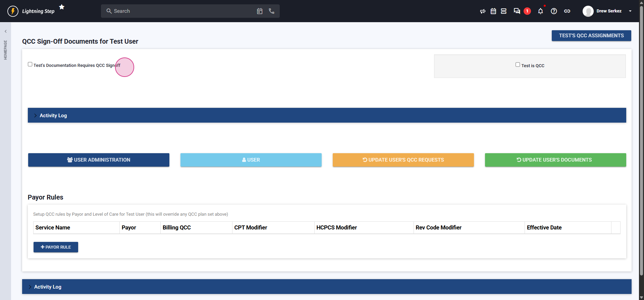Click the Test's QCC Assignments button
This screenshot has width=644, height=300.
coord(591,36)
